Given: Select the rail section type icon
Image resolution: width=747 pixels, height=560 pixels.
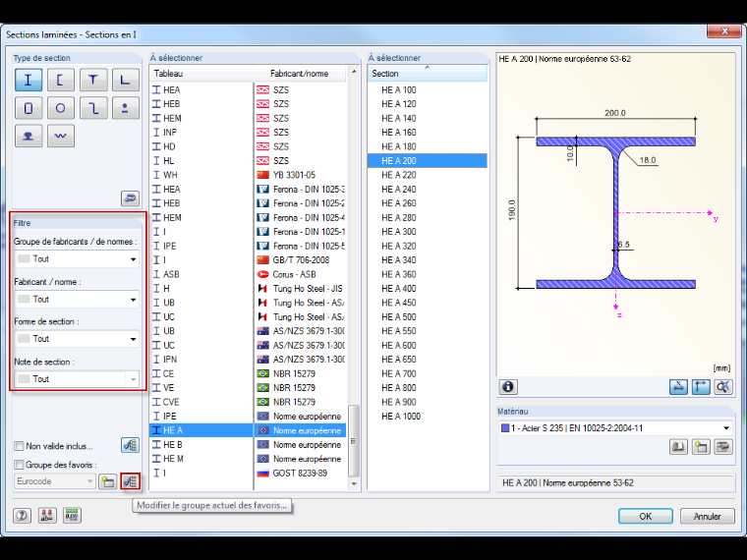Looking at the screenshot, I should click(29, 137).
